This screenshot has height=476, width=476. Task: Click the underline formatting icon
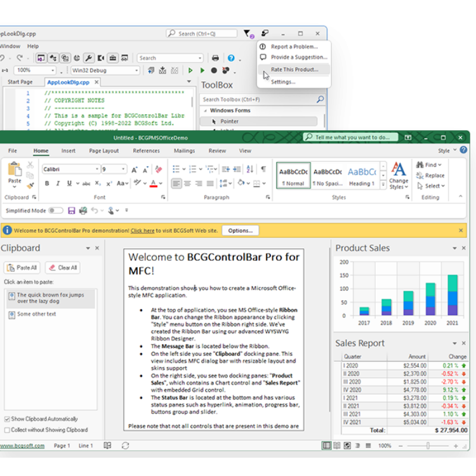click(x=70, y=183)
